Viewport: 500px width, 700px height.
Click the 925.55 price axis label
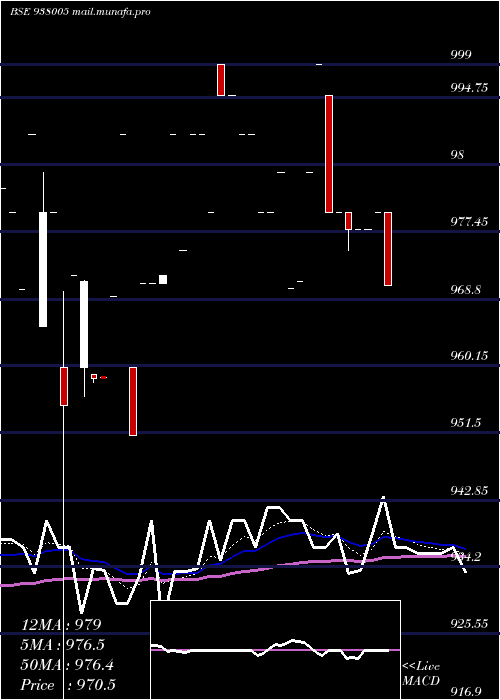tap(469, 624)
